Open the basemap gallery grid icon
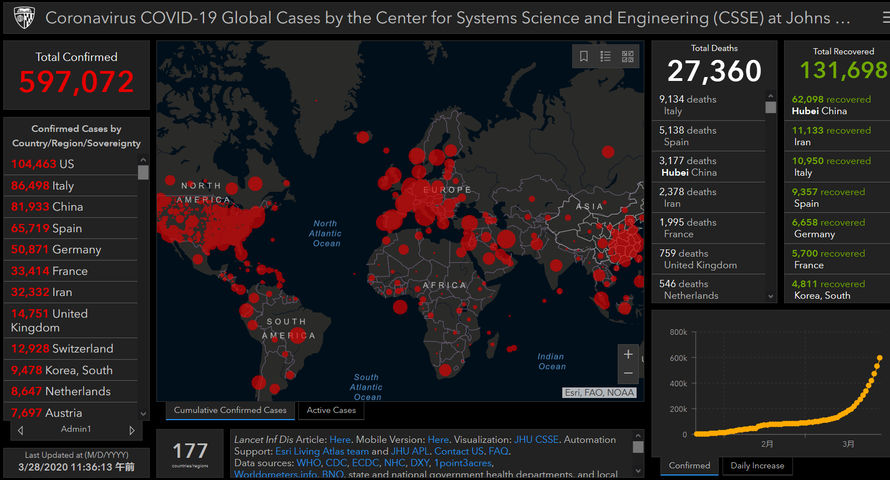 pos(627,56)
